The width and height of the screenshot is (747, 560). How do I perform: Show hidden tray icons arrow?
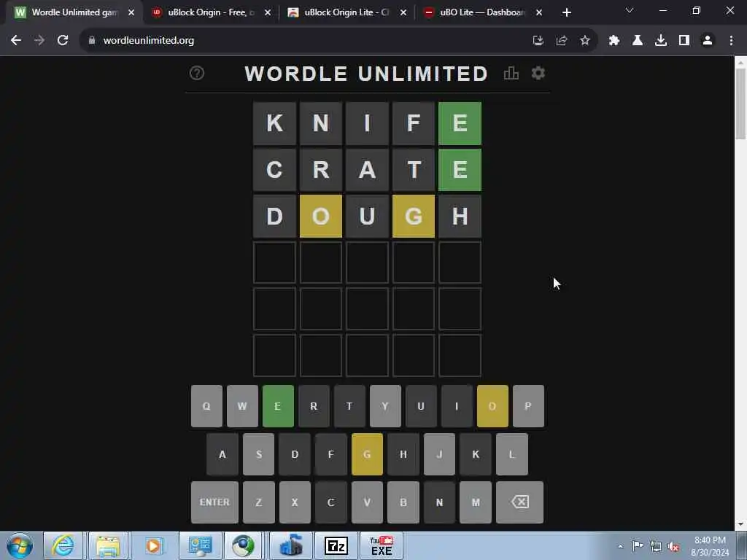pyautogui.click(x=620, y=546)
